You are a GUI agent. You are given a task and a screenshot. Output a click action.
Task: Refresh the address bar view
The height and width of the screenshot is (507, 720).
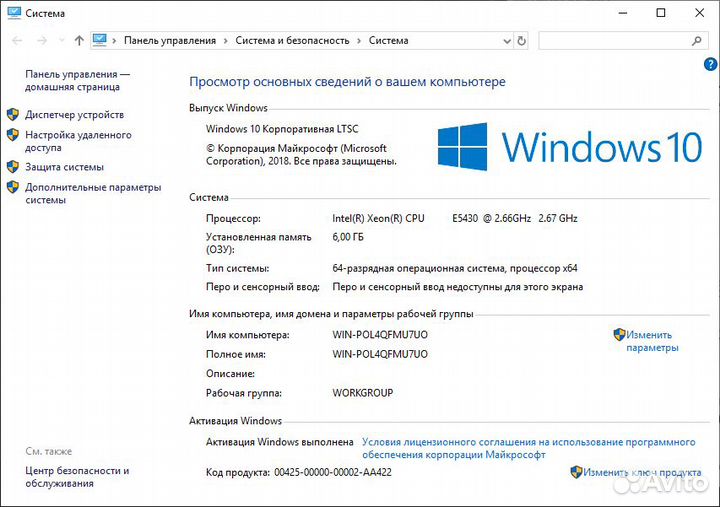pos(521,41)
